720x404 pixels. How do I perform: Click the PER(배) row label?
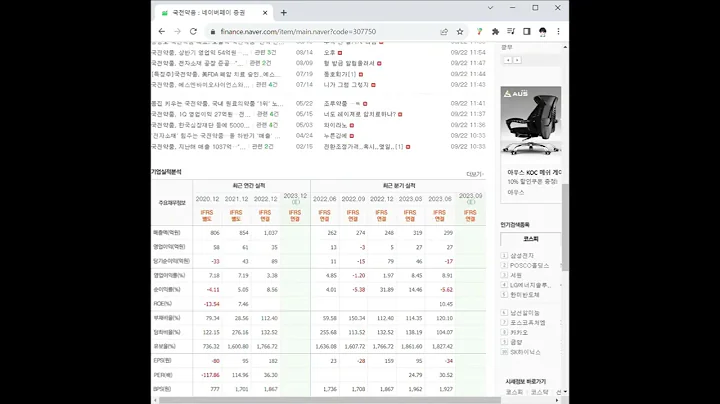pos(163,375)
